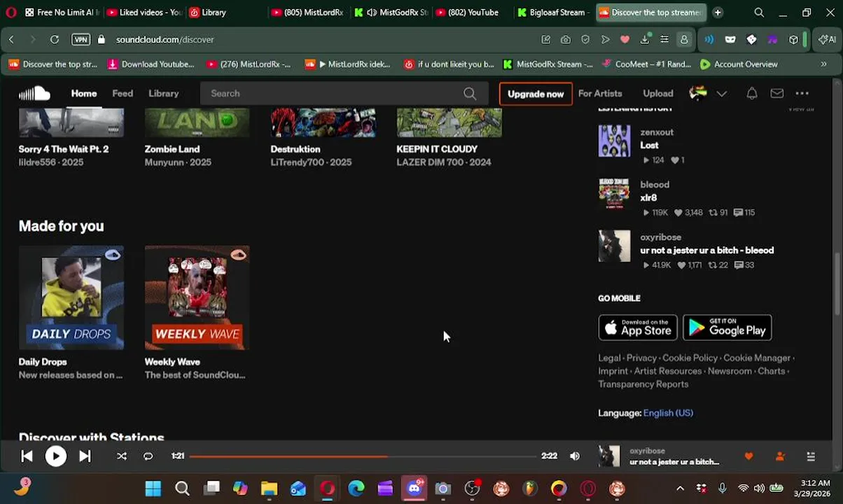
Task: Play the current track
Action: tap(55, 456)
